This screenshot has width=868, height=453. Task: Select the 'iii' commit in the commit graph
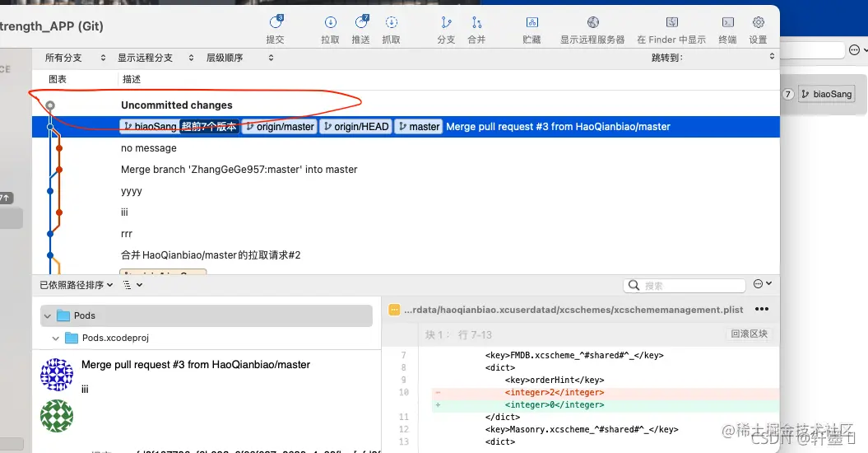pos(406,212)
